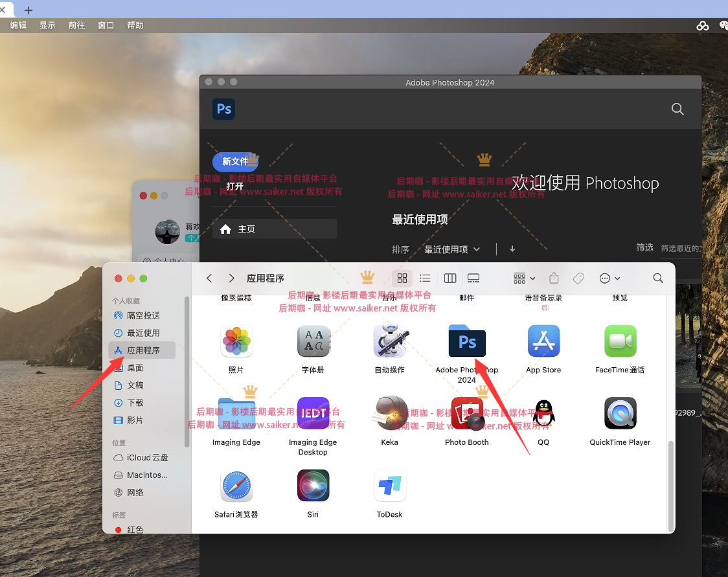This screenshot has width=728, height=577.
Task: Click the Finder search magnifier icon
Action: 658,278
